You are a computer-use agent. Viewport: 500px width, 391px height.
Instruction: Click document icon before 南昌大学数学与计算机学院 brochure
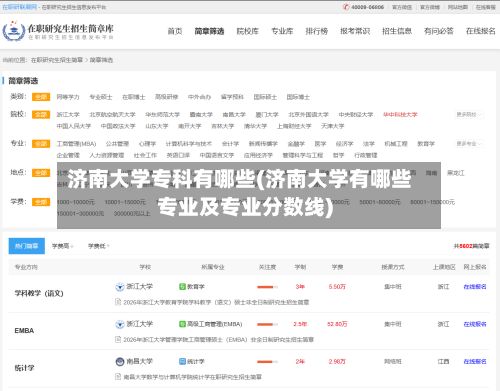[x=118, y=377]
